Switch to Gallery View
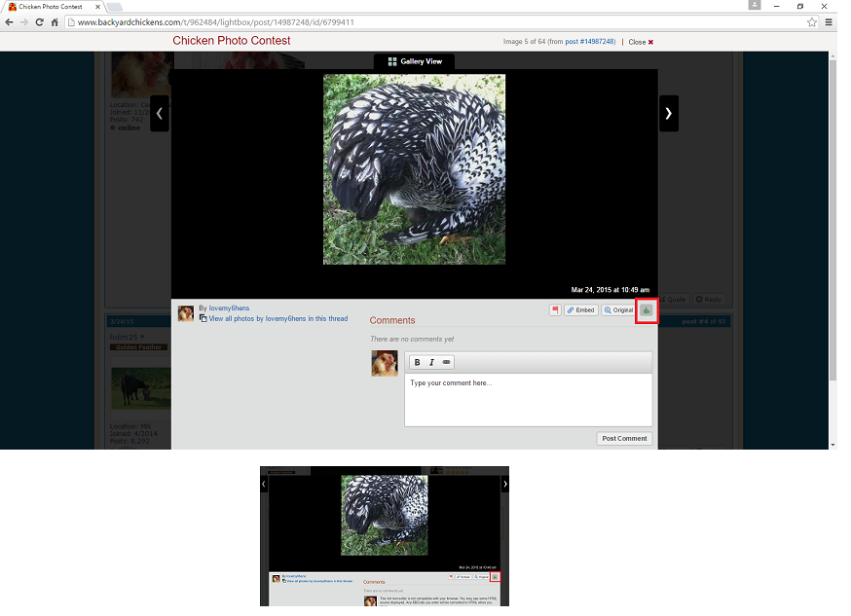The height and width of the screenshot is (616, 851). (415, 61)
